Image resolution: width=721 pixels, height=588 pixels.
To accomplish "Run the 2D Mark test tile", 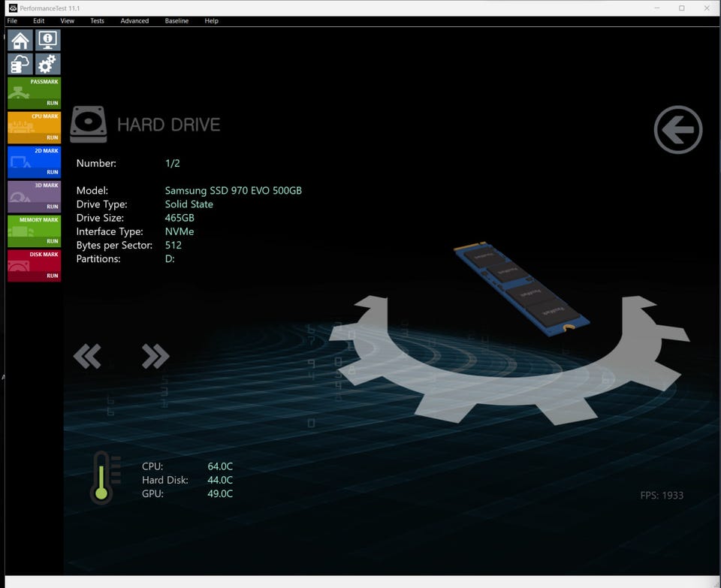I will 34,161.
